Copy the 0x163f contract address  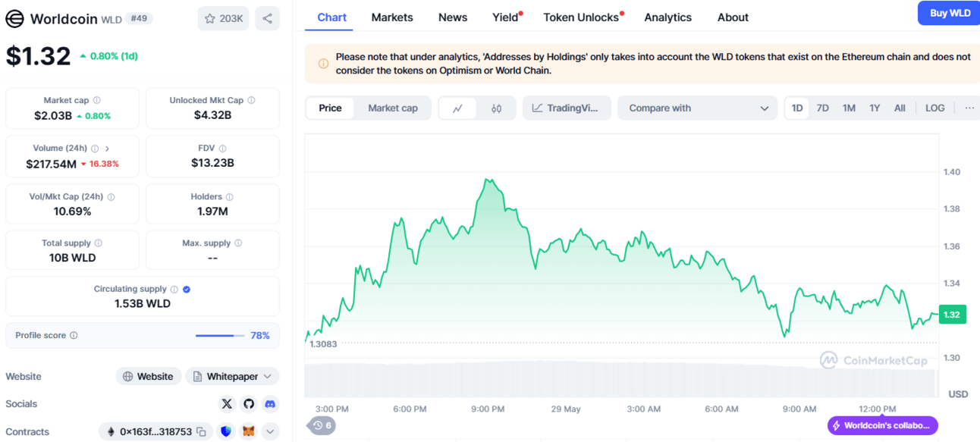(x=201, y=432)
